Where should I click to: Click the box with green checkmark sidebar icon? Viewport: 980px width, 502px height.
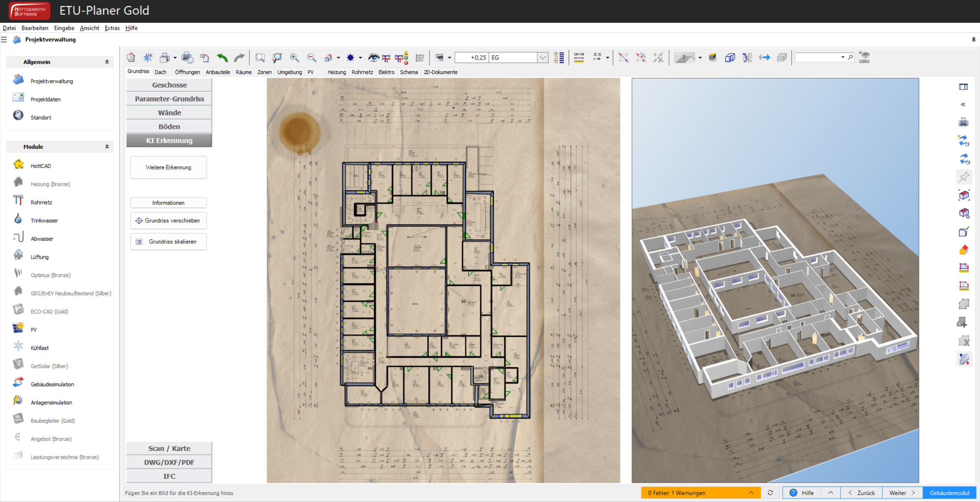(964, 232)
